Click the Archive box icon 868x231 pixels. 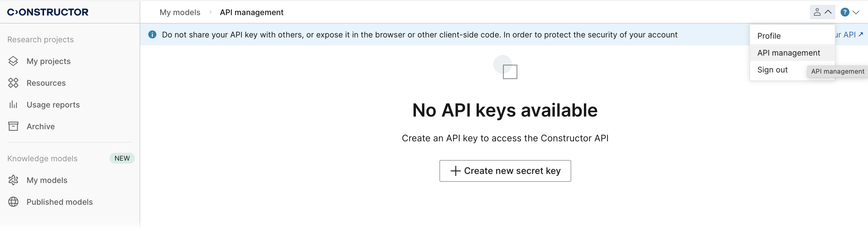coord(13,126)
